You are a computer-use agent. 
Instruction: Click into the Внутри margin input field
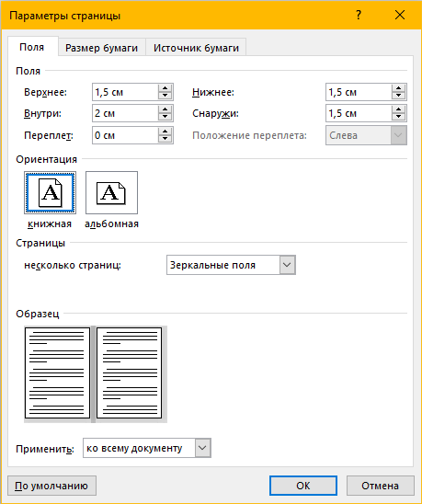tap(125, 113)
